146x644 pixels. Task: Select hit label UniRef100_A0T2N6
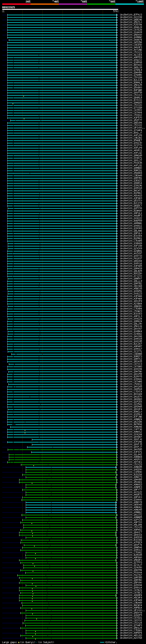point(131,50)
